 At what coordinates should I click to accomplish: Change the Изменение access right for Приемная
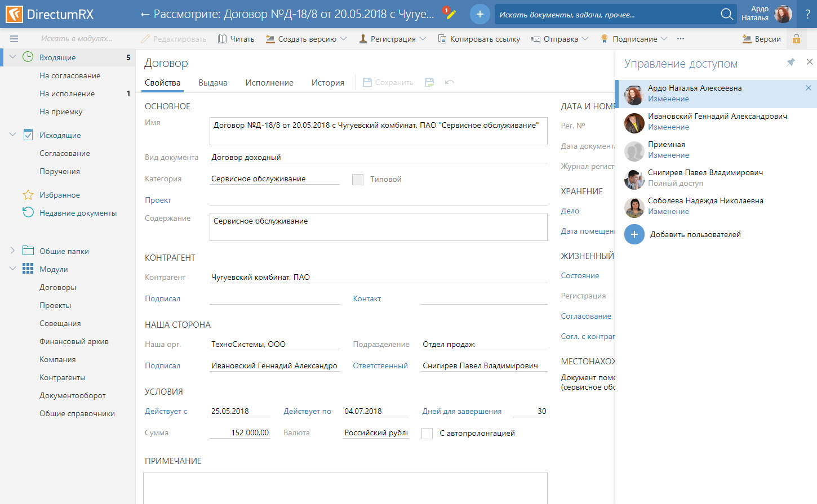668,155
